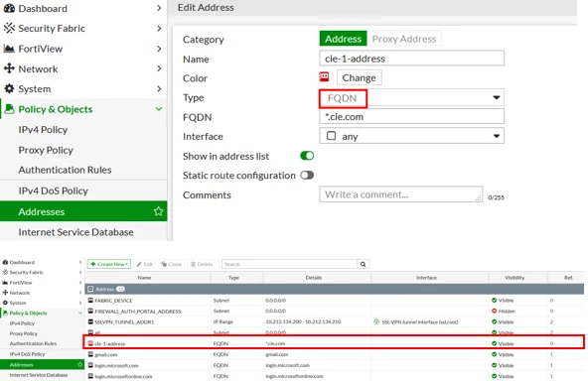Click the FIREWALL_AUTH_PORTAL_ADDRESS row icon
The height and width of the screenshot is (381, 588).
90,311
